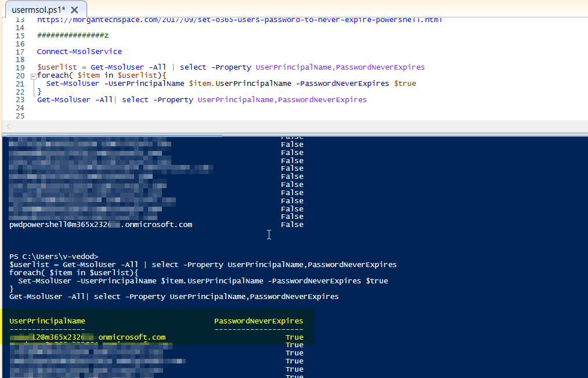588x378 pixels.
Task: Click the pwdpowershell@m365x232 account in console
Action: 101,225
